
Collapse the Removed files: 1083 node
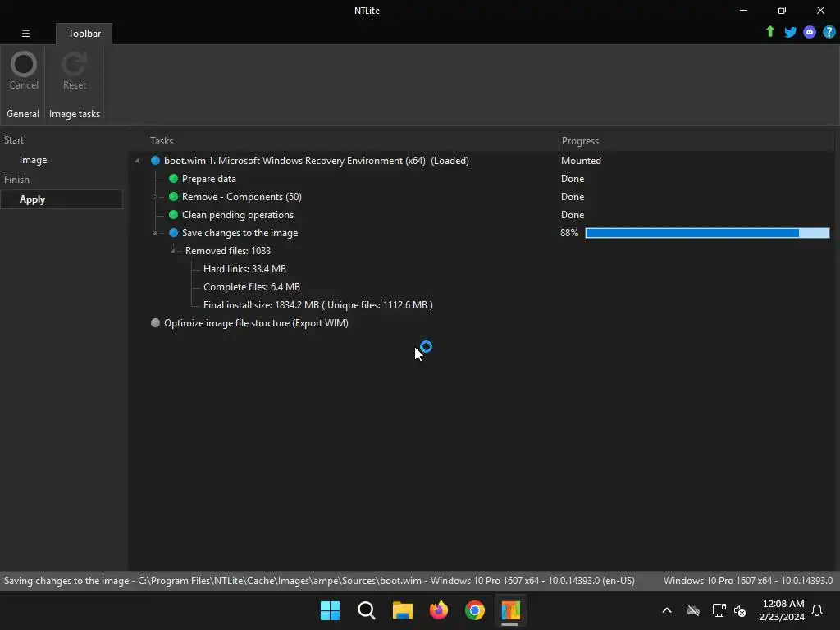point(172,250)
